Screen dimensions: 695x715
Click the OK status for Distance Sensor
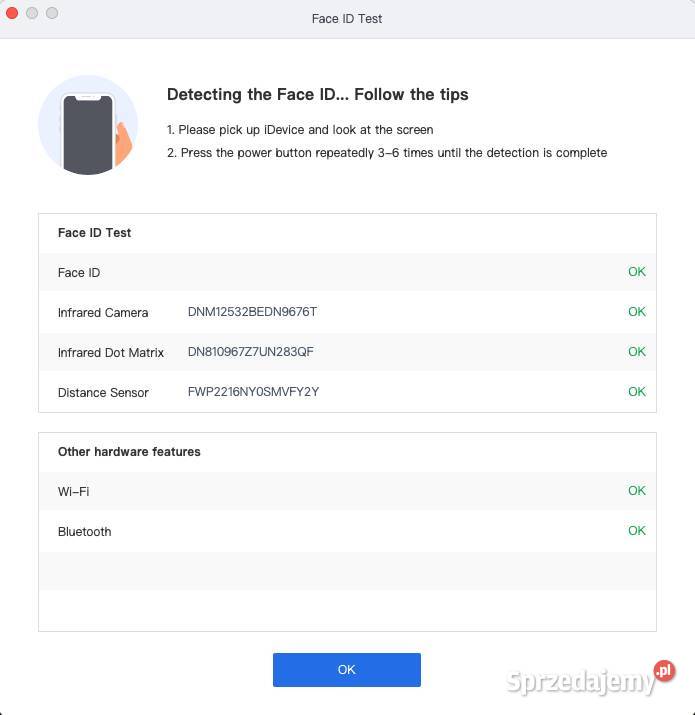point(636,392)
